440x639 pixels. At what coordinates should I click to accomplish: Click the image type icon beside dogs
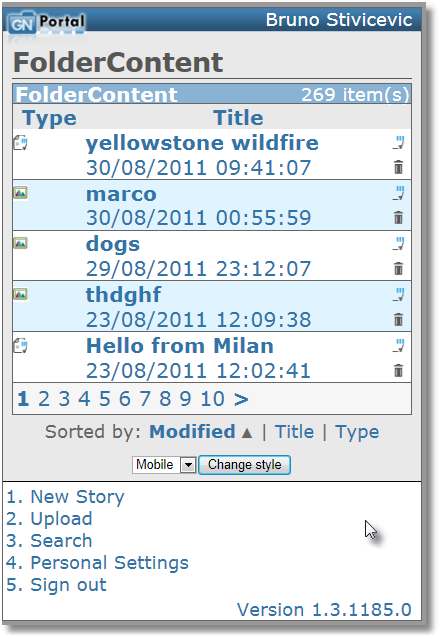point(20,243)
